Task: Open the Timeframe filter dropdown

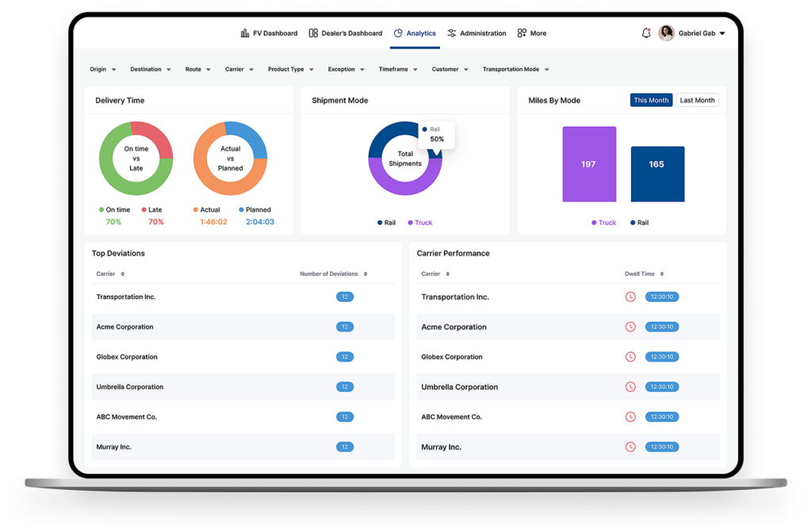Action: point(398,69)
